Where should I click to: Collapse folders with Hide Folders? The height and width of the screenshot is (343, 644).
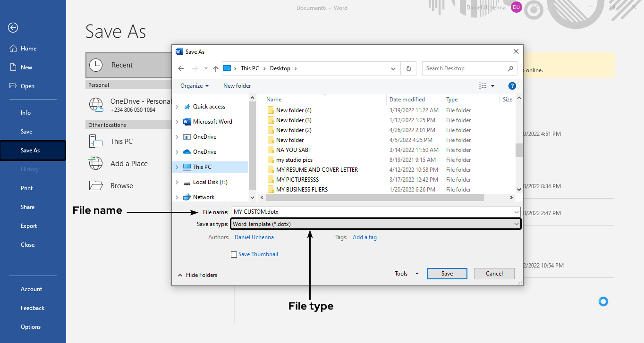[x=197, y=275]
